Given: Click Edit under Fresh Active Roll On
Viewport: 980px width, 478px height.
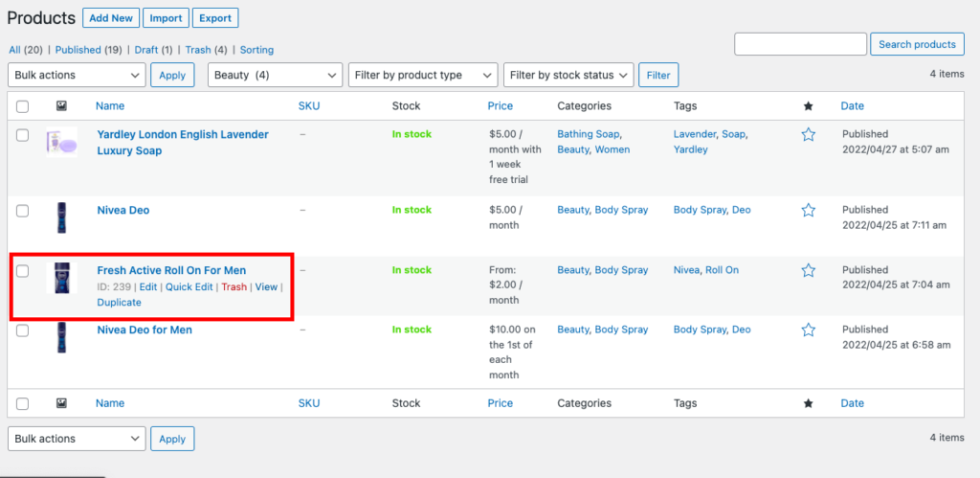Looking at the screenshot, I should 148,287.
